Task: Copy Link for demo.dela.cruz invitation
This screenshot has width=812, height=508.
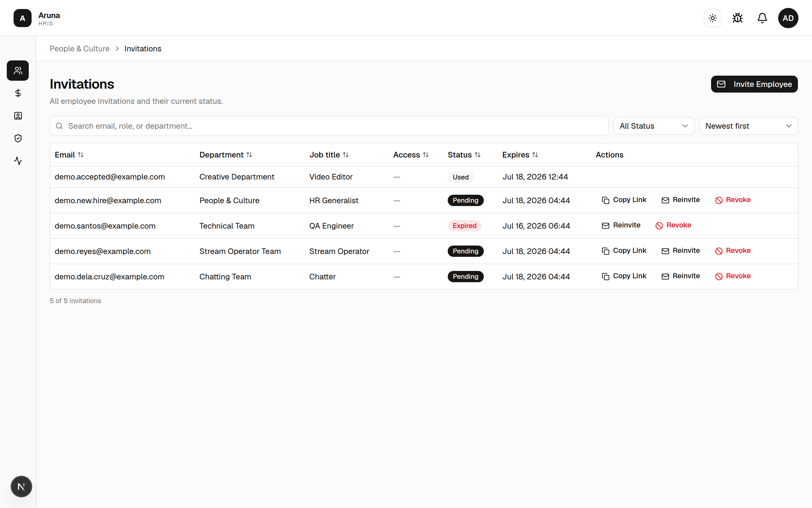Action: click(624, 276)
